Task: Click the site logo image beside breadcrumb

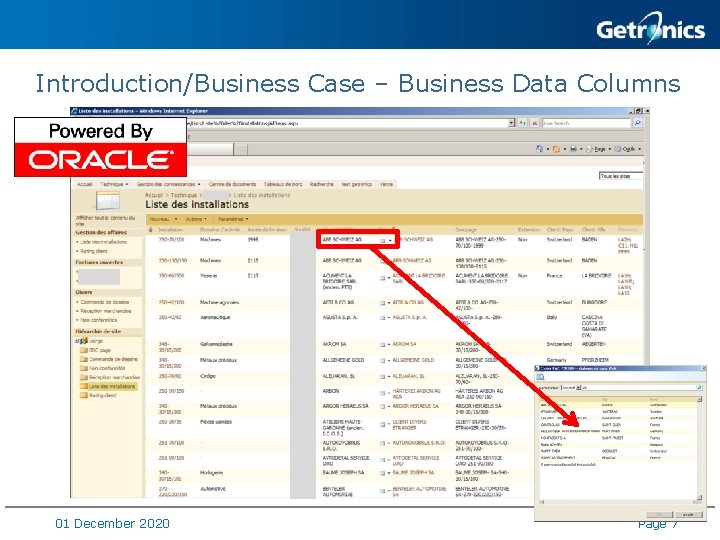Action: [108, 201]
